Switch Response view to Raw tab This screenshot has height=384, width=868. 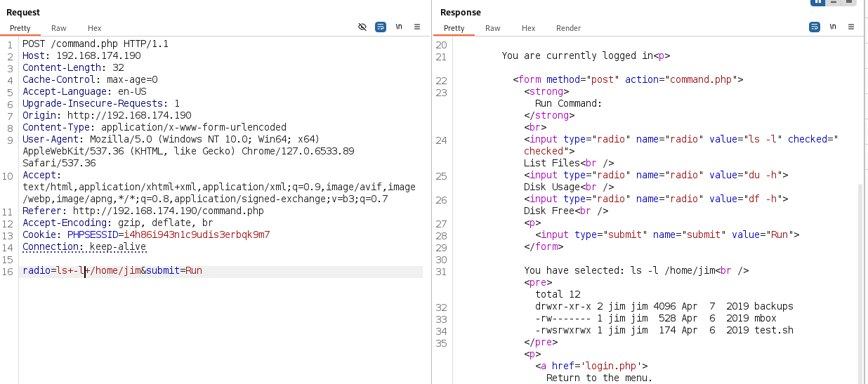[493, 28]
